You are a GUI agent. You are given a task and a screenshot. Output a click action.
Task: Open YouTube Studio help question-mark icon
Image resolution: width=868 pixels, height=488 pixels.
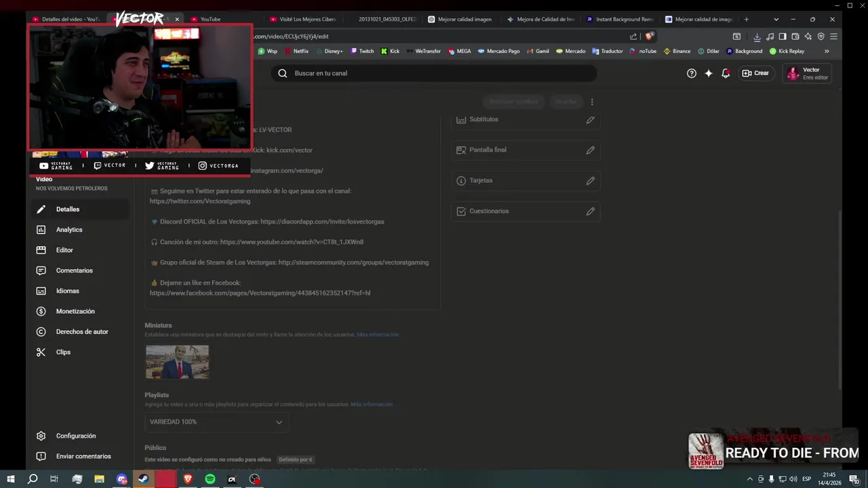pyautogui.click(x=691, y=73)
